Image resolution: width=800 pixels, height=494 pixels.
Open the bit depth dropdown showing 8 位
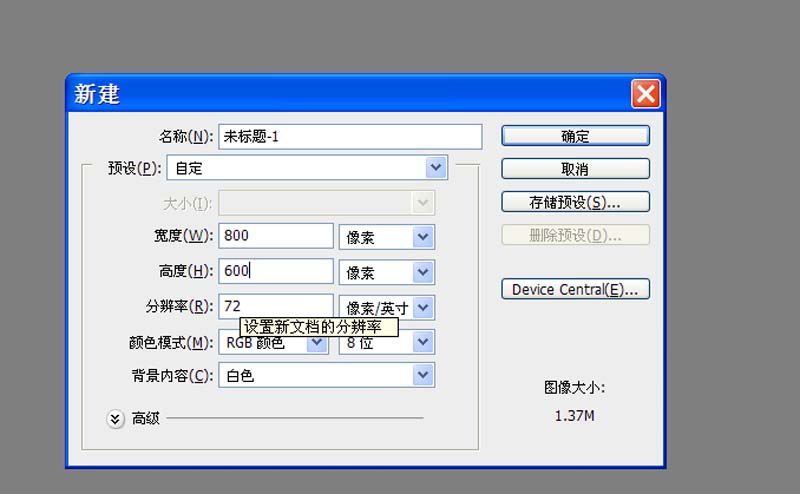387,342
